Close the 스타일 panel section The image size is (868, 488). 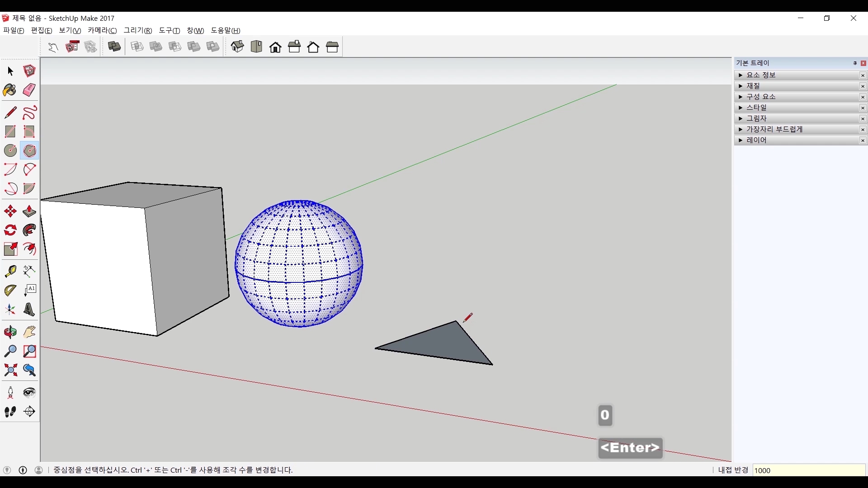point(863,108)
